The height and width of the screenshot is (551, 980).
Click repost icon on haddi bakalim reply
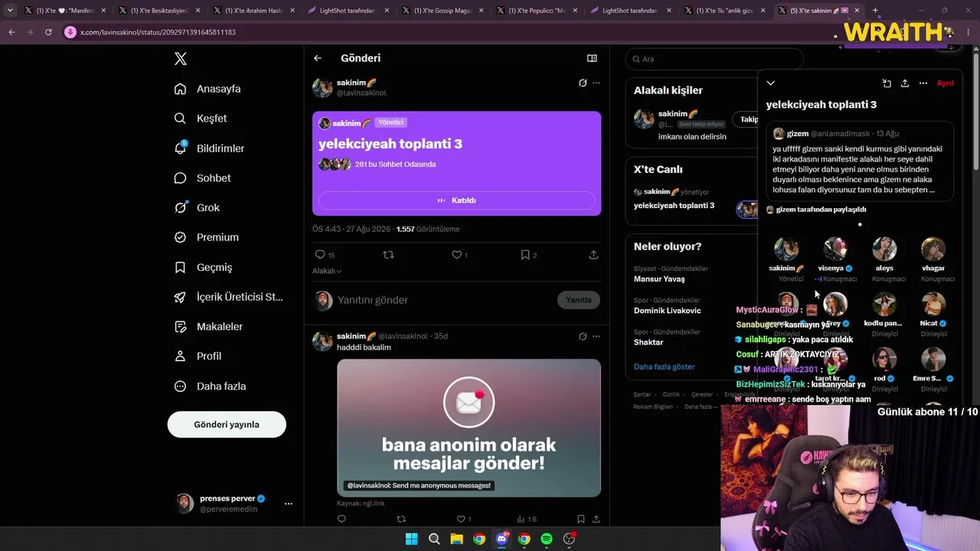coord(400,519)
